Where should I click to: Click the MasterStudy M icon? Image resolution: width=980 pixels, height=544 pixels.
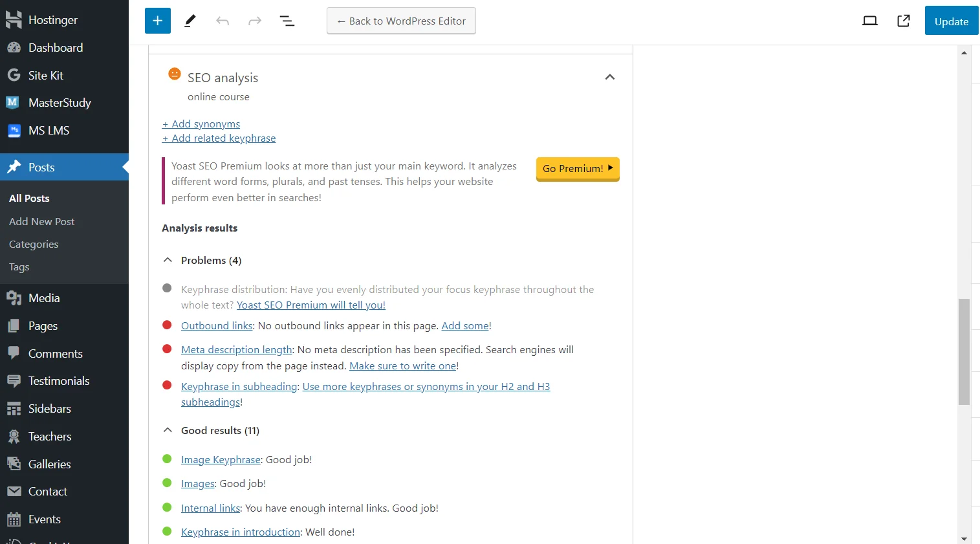[x=13, y=102]
